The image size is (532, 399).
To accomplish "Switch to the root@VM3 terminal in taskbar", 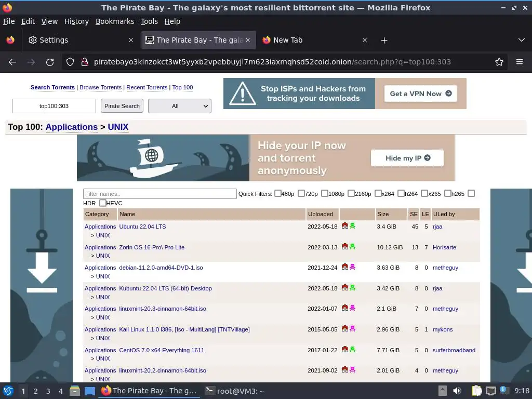I will tap(235, 391).
